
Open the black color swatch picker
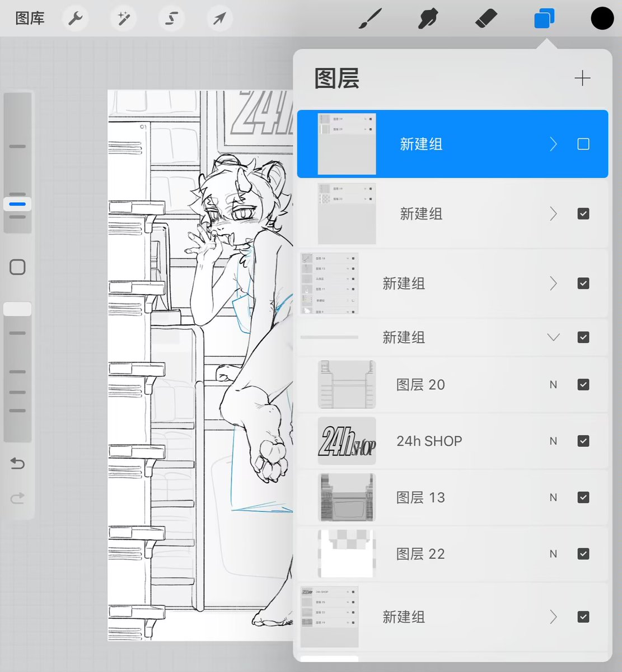pyautogui.click(x=602, y=18)
